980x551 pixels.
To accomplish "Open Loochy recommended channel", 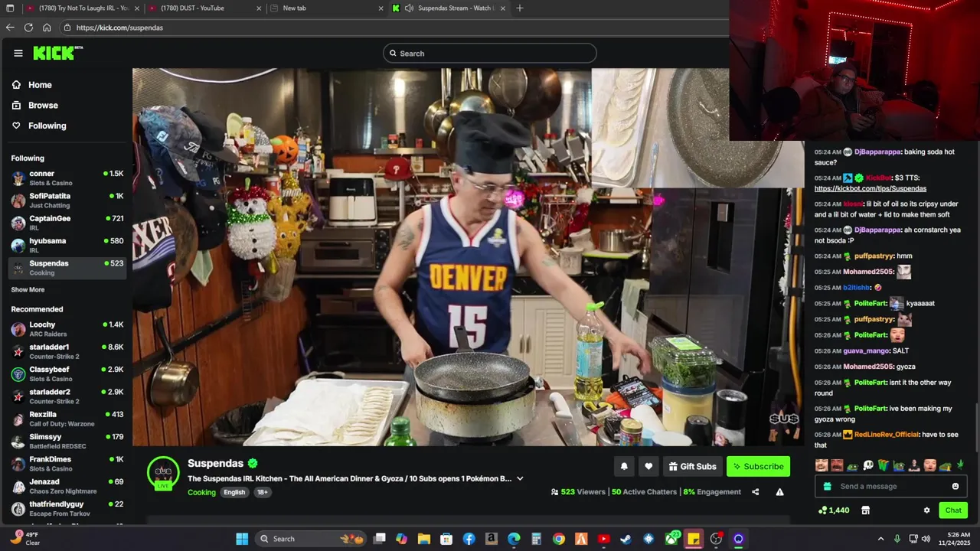I will (x=67, y=329).
